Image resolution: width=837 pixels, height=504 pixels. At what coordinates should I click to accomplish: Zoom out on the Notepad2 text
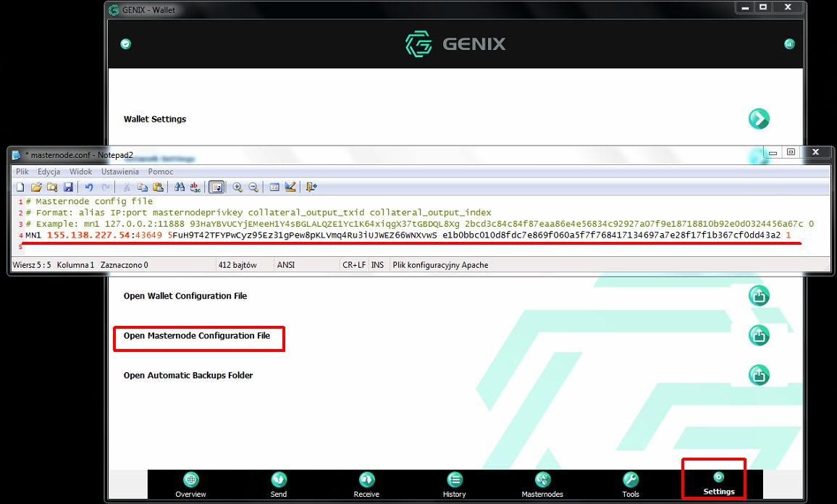coord(253,187)
